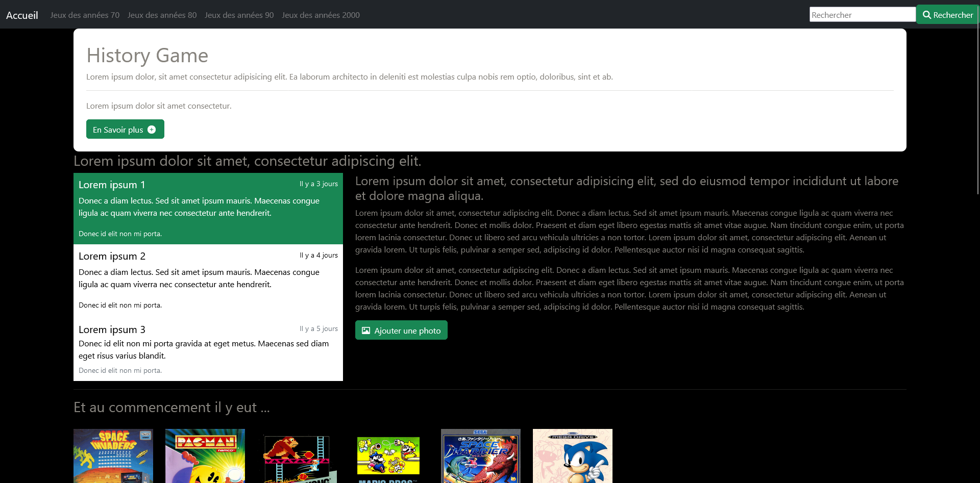Select the Lorem ipsum 1 list item

208,209
